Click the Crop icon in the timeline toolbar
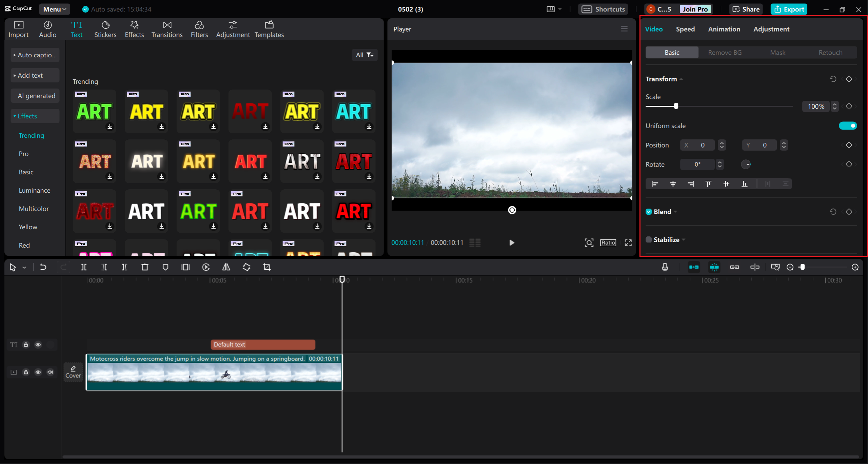The height and width of the screenshot is (464, 868). tap(267, 267)
